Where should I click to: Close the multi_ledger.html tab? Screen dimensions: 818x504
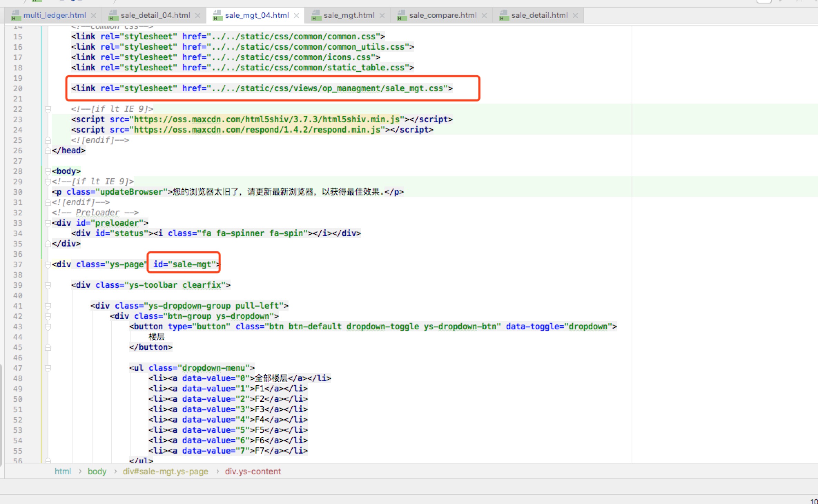pos(94,16)
